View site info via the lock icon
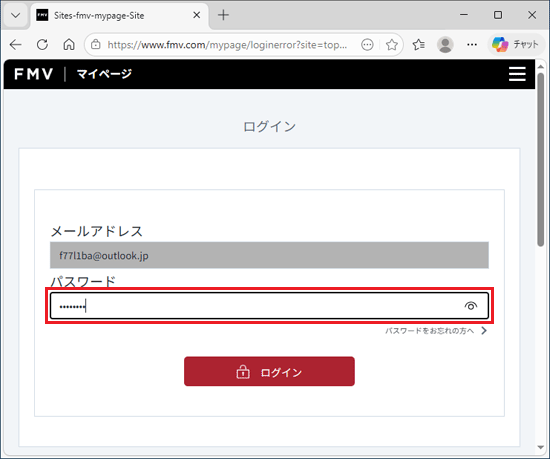Screen dimensions: 550x459 tap(95, 45)
